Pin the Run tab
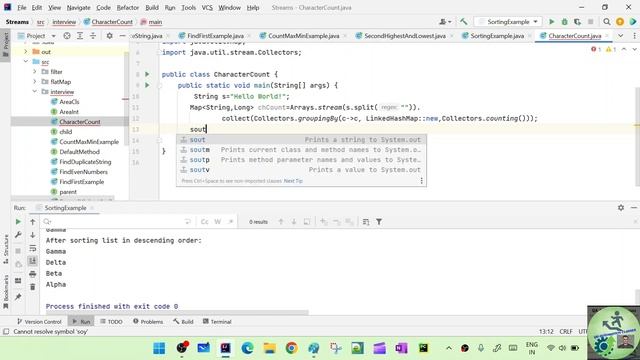Image resolution: width=640 pixels, height=360 pixels. pos(18,297)
